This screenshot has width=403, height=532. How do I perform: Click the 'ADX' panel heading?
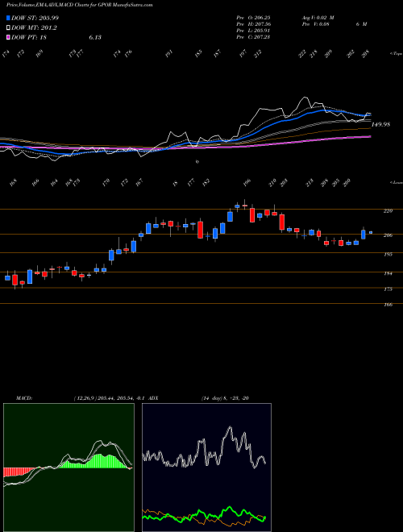[154, 398]
